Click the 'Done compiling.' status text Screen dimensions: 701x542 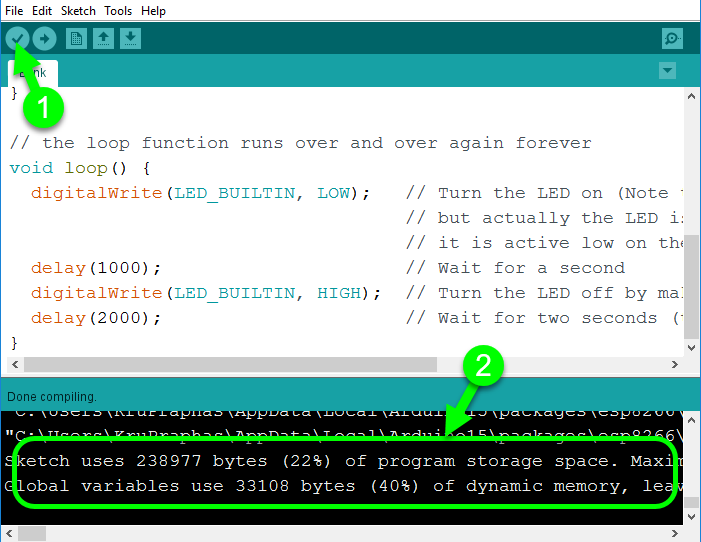52,397
